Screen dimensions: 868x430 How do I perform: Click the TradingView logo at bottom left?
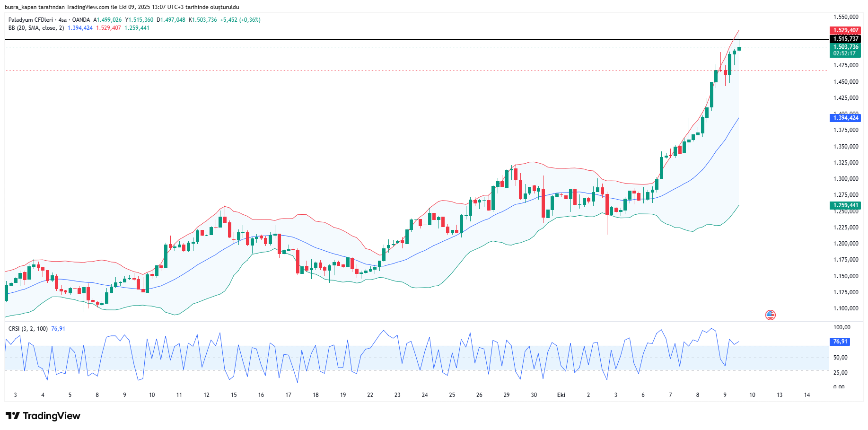coord(43,416)
